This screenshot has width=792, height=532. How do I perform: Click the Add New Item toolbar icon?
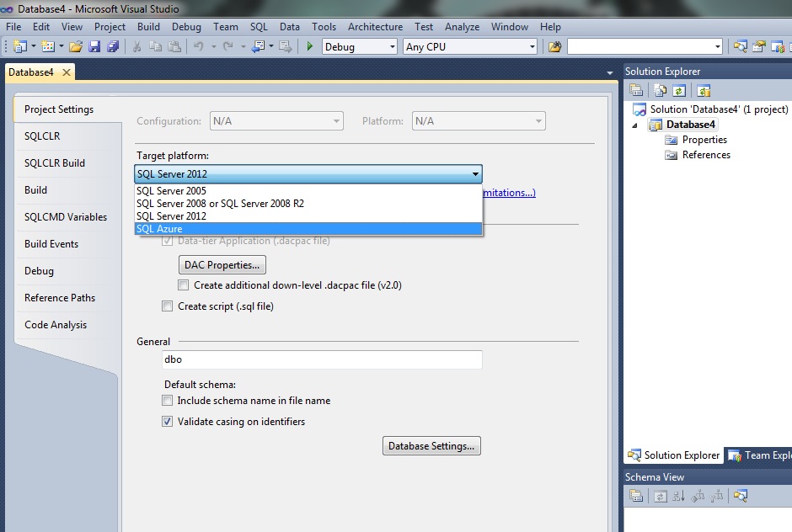tap(48, 47)
